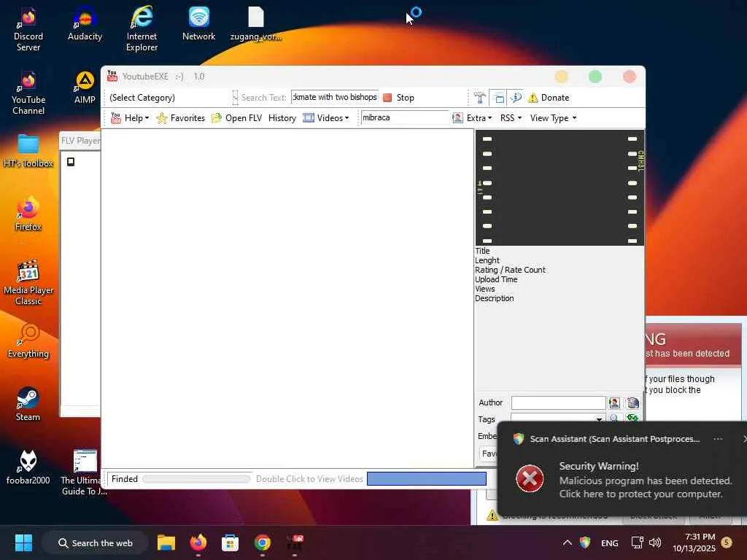Click the red error X icon in notification
Screen dimensions: 747x560
(530, 478)
